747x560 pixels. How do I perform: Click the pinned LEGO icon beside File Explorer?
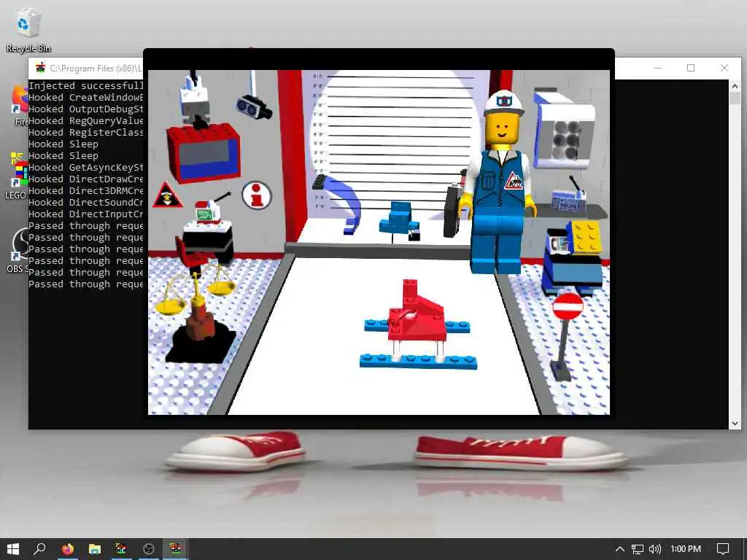(121, 549)
